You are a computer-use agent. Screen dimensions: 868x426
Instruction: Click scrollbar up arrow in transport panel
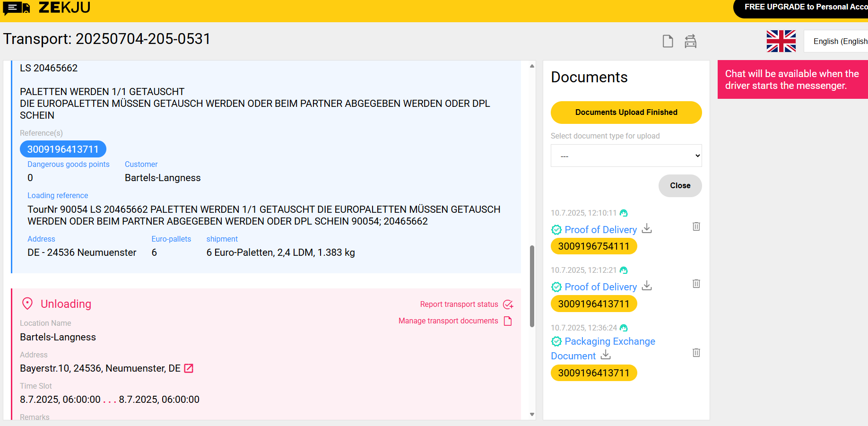click(532, 66)
